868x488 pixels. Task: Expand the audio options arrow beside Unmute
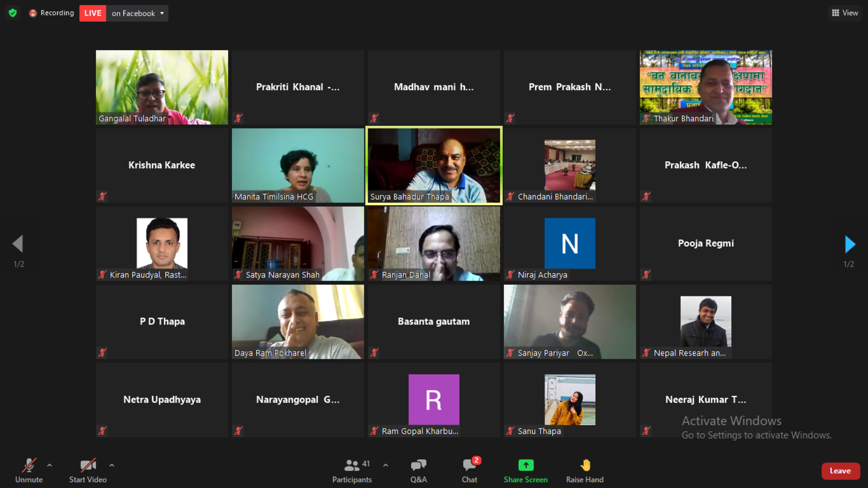coord(49,465)
